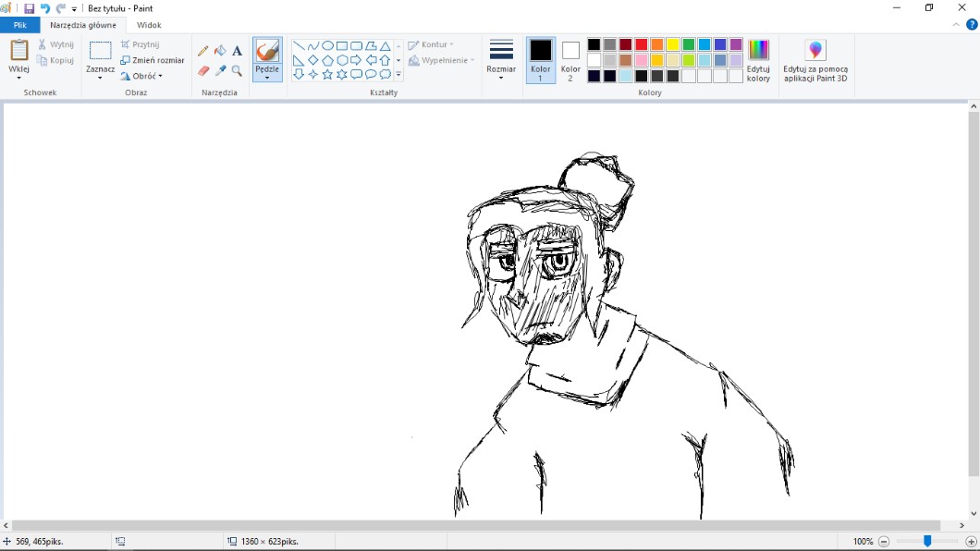Screen dimensions: 980x551
Task: Select the Pencil tool
Action: point(203,51)
